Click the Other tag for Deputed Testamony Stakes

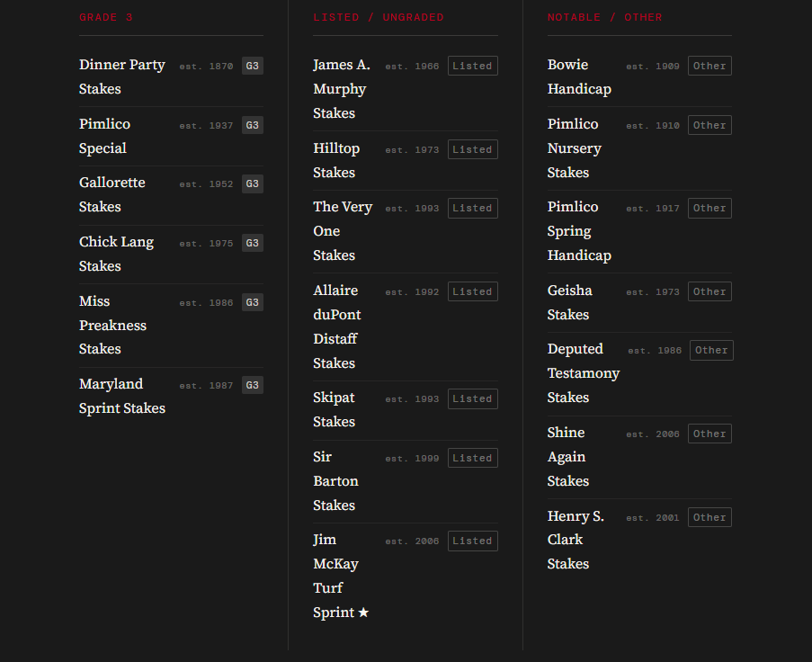click(x=711, y=350)
